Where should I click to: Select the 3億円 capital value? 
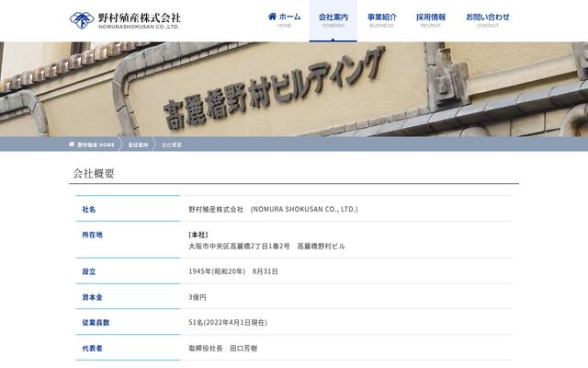pyautogui.click(x=198, y=297)
